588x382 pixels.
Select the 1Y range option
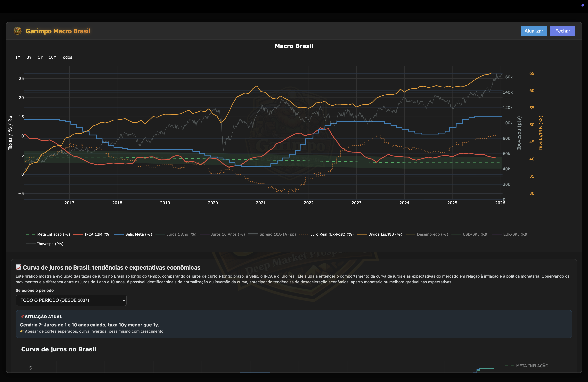(x=17, y=57)
